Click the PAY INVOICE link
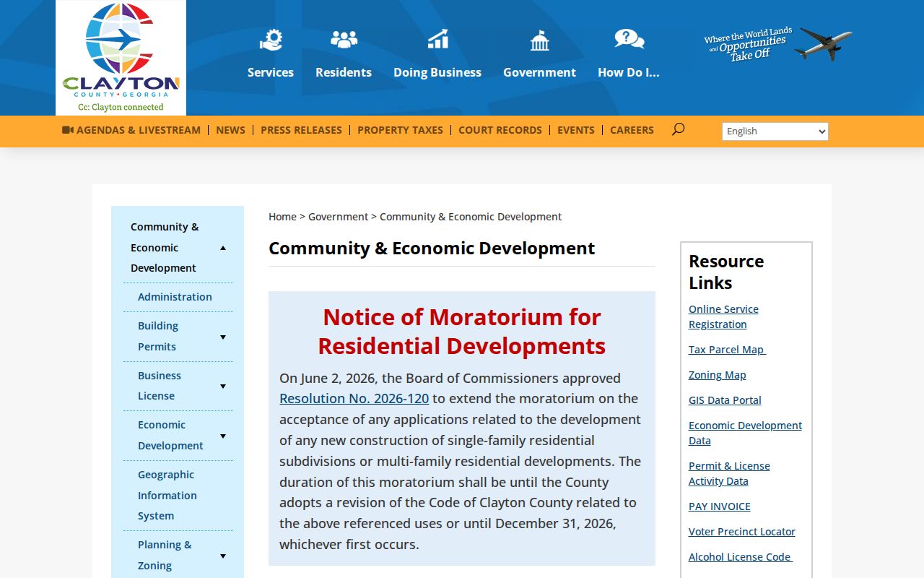924x578 pixels. coord(720,506)
